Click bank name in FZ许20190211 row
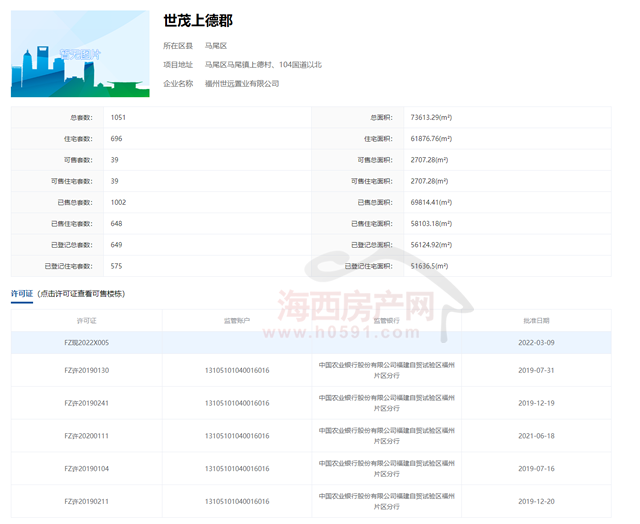 [x=387, y=501]
